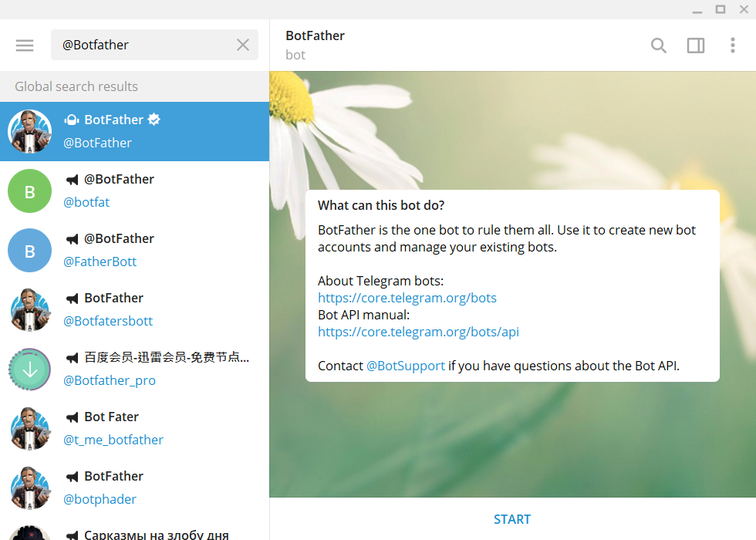Screen dimensions: 756x540
Task: Click avatar of @Botfatersbott channel
Action: click(30, 310)
